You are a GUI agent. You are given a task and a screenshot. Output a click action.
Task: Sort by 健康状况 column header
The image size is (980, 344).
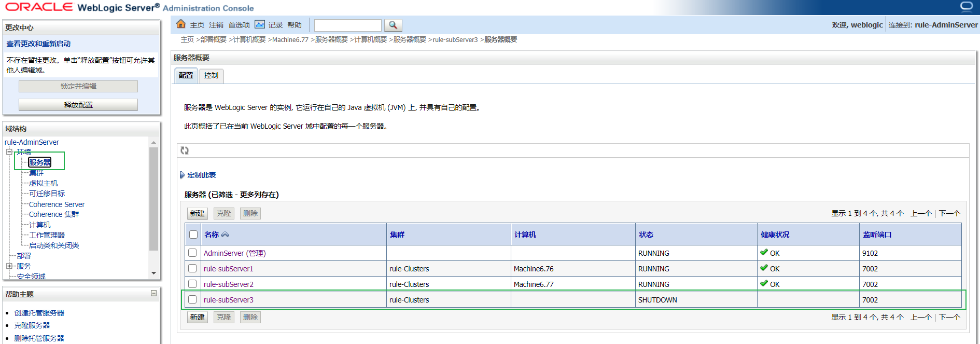[x=775, y=235]
